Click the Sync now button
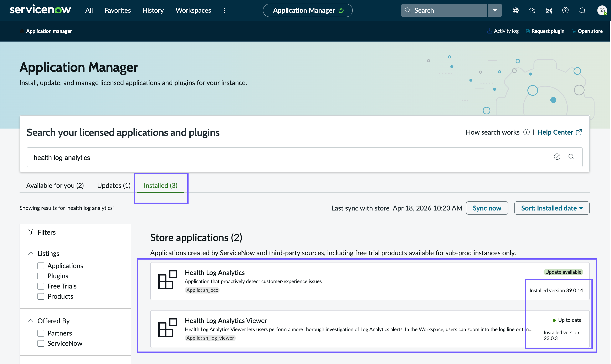611x364 pixels. click(x=487, y=208)
